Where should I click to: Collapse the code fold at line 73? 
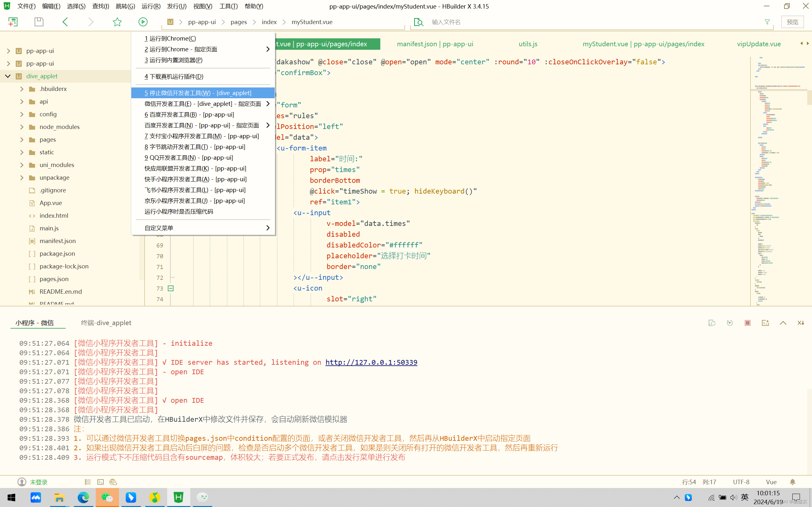[170, 288]
